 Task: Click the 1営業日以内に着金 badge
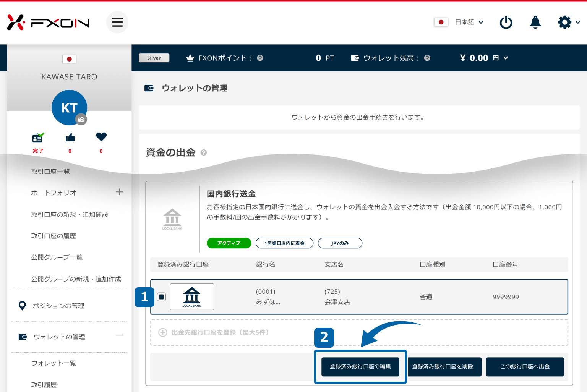pyautogui.click(x=284, y=243)
